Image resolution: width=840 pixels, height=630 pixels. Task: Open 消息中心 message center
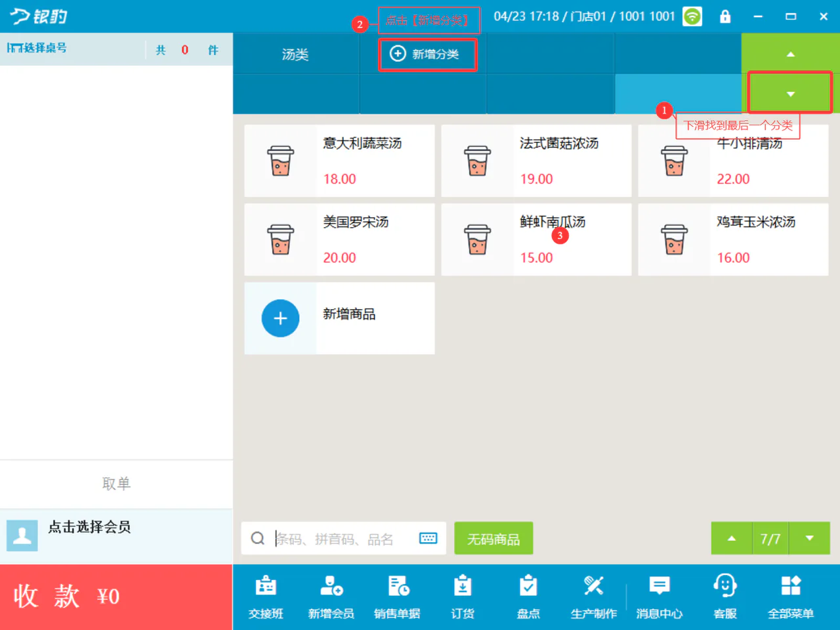660,597
